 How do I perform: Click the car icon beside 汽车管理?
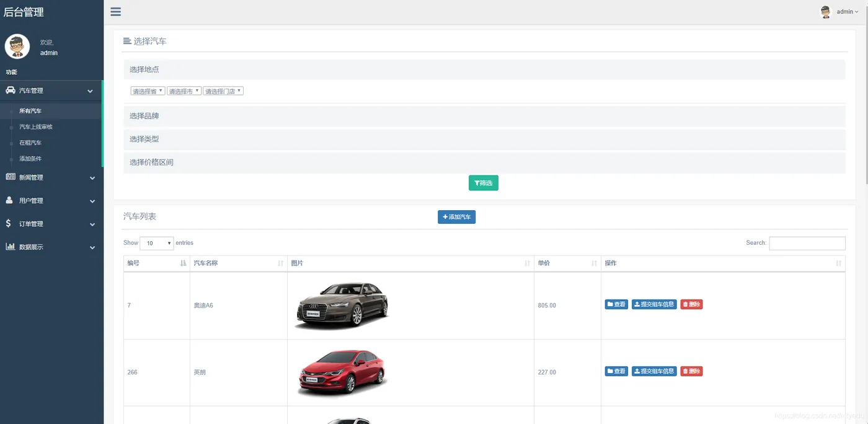pyautogui.click(x=11, y=91)
